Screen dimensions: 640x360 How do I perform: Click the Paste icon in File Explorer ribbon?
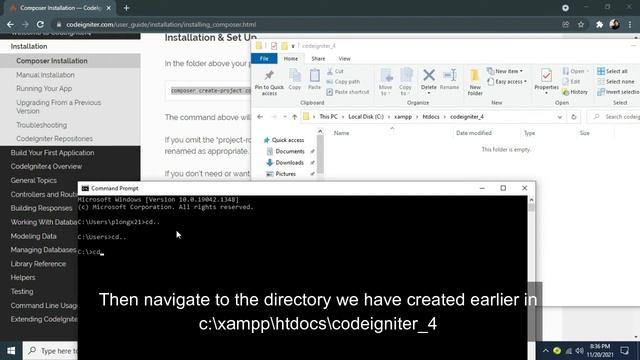coord(314,76)
